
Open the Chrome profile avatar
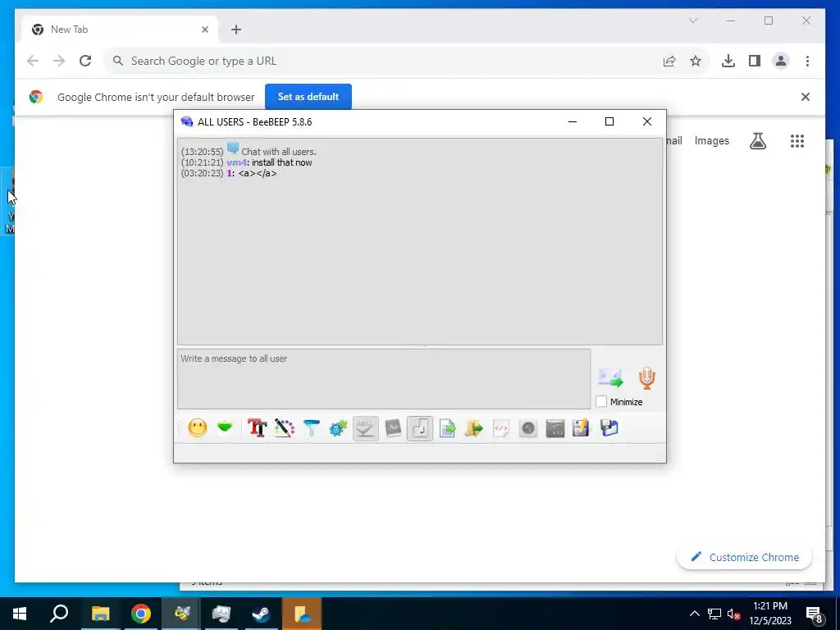pyautogui.click(x=781, y=61)
